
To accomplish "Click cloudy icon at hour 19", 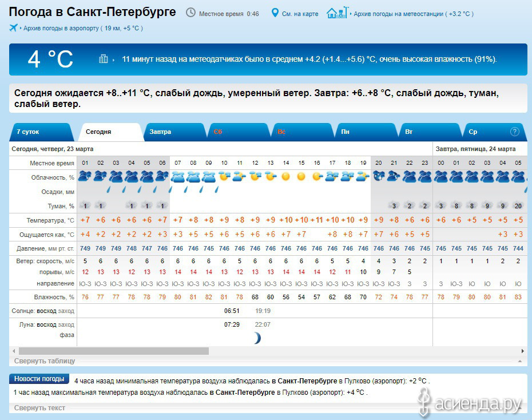I will coord(363,176).
